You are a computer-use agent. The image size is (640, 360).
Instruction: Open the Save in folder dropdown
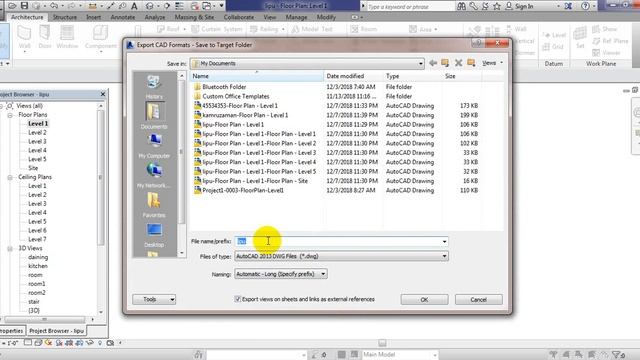[x=420, y=64]
